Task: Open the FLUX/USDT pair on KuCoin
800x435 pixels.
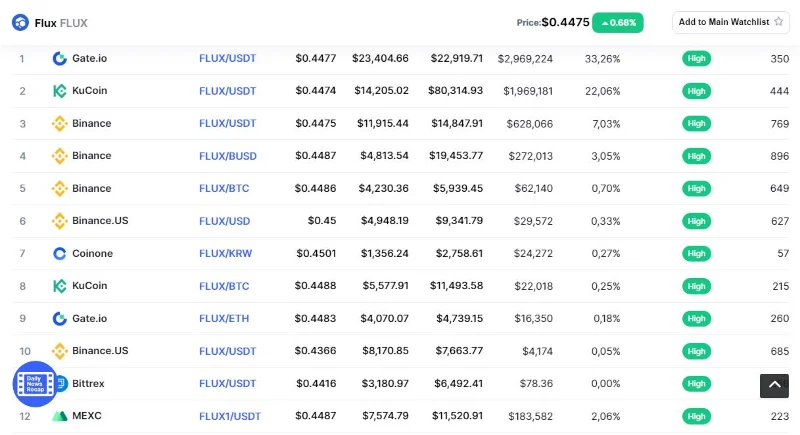Action: click(x=228, y=91)
